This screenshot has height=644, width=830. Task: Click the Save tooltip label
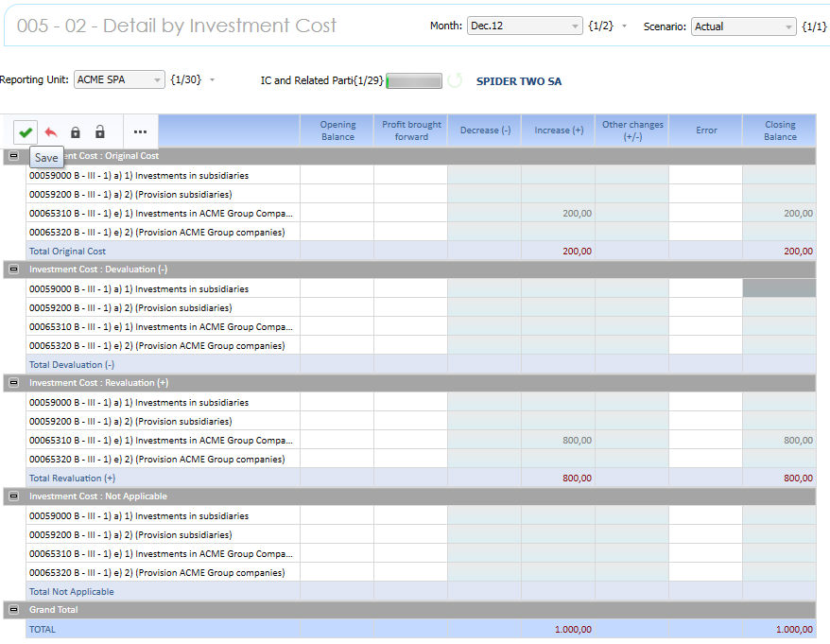46,157
